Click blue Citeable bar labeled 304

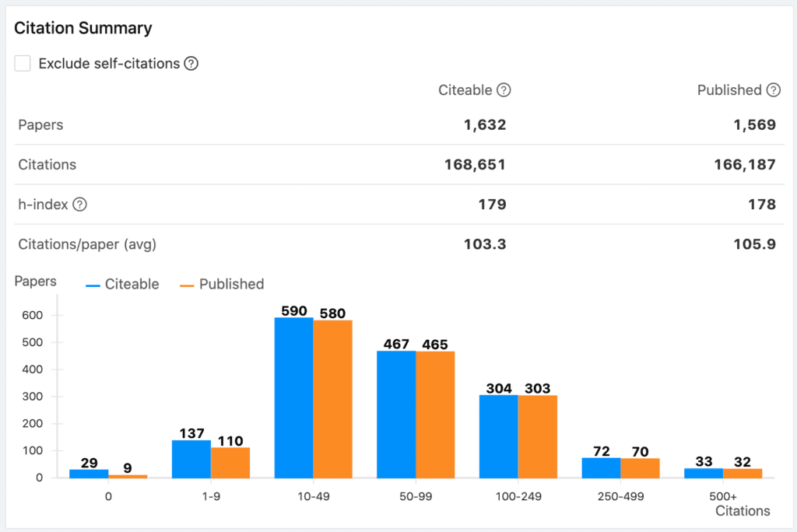tap(499, 436)
